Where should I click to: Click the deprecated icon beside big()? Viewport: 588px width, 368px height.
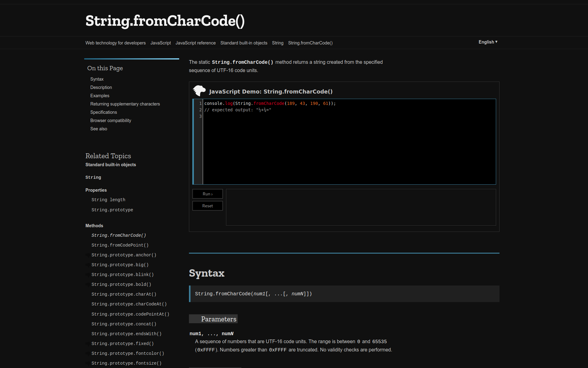pyautogui.click(x=88, y=265)
